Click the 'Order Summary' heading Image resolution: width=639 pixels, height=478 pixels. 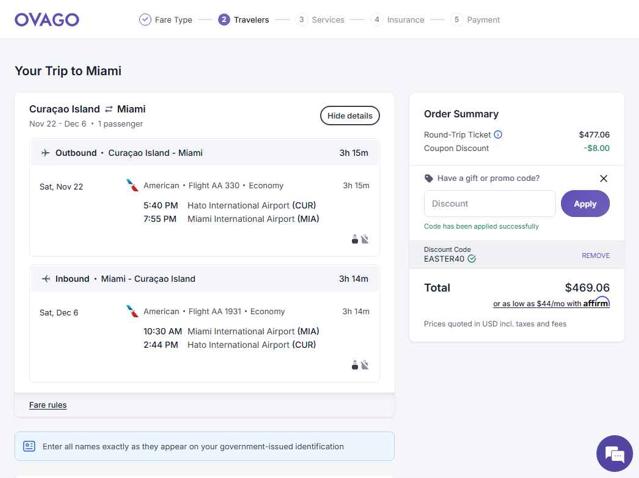pyautogui.click(x=461, y=114)
